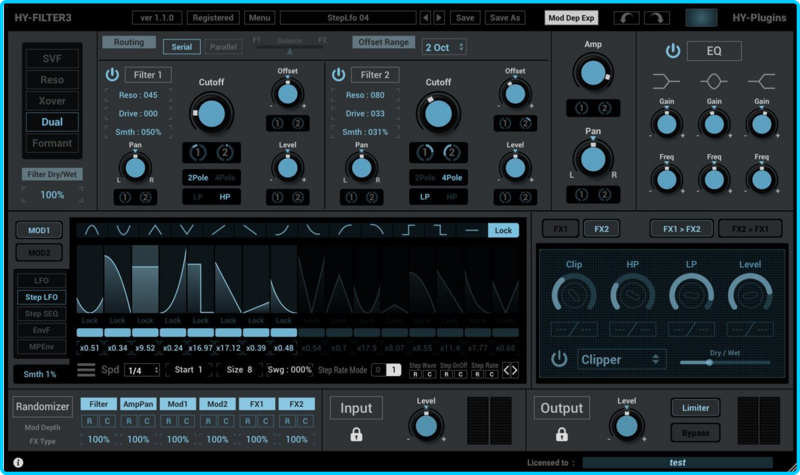
Task: Open the step LFO hamburger menu icon
Action: pyautogui.click(x=86, y=369)
